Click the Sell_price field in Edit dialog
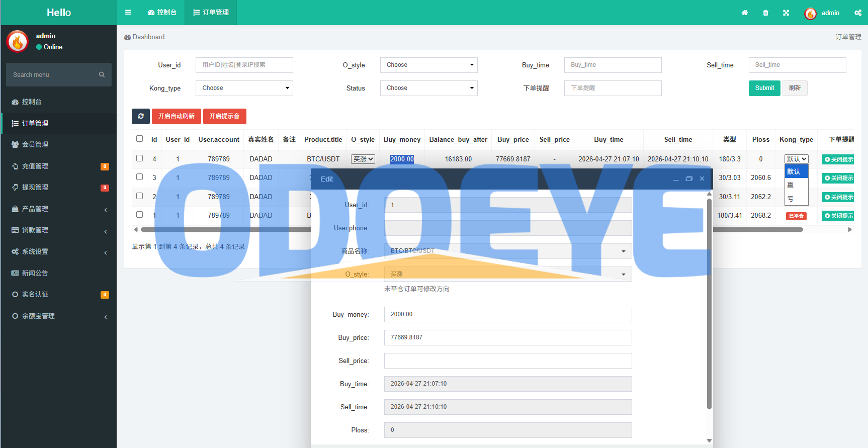 click(x=508, y=361)
